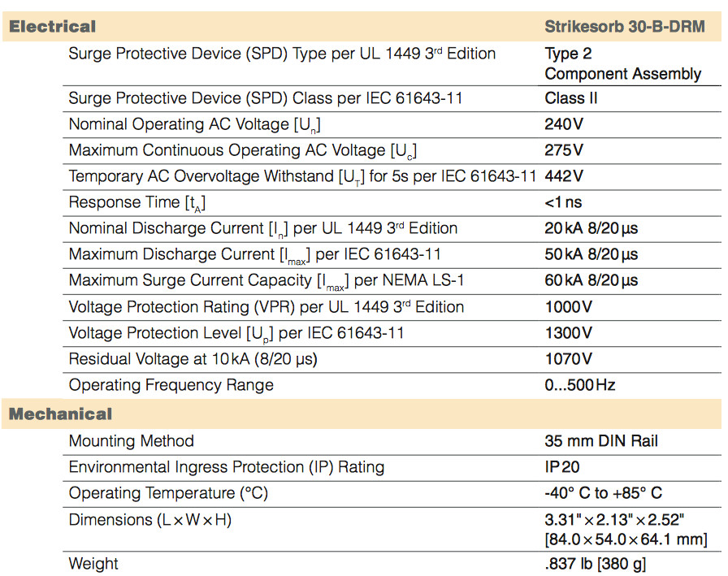This screenshot has height=576, width=728.
Task: Click the 442V overvoltage withstand value
Action: (564, 177)
